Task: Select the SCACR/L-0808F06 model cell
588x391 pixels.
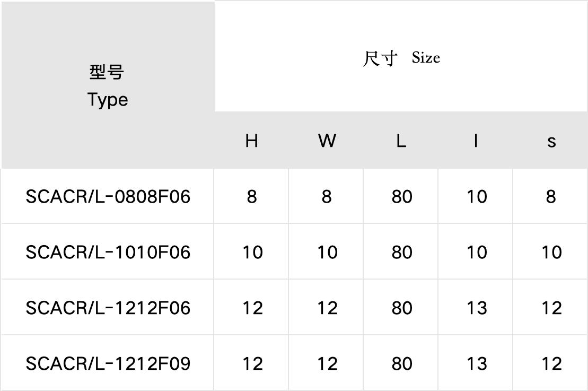Action: point(108,197)
